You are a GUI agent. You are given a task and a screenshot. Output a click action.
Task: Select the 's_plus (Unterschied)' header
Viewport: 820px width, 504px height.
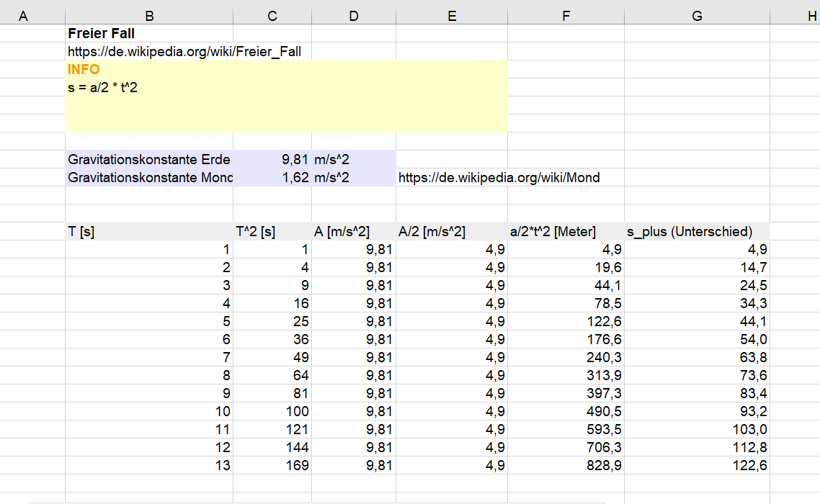coord(697,231)
